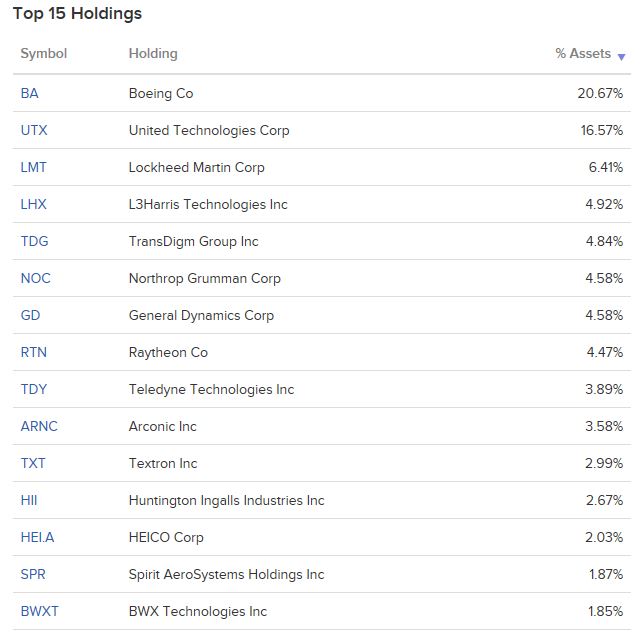
Task: Open the GD ticker symbol link
Action: coord(30,315)
